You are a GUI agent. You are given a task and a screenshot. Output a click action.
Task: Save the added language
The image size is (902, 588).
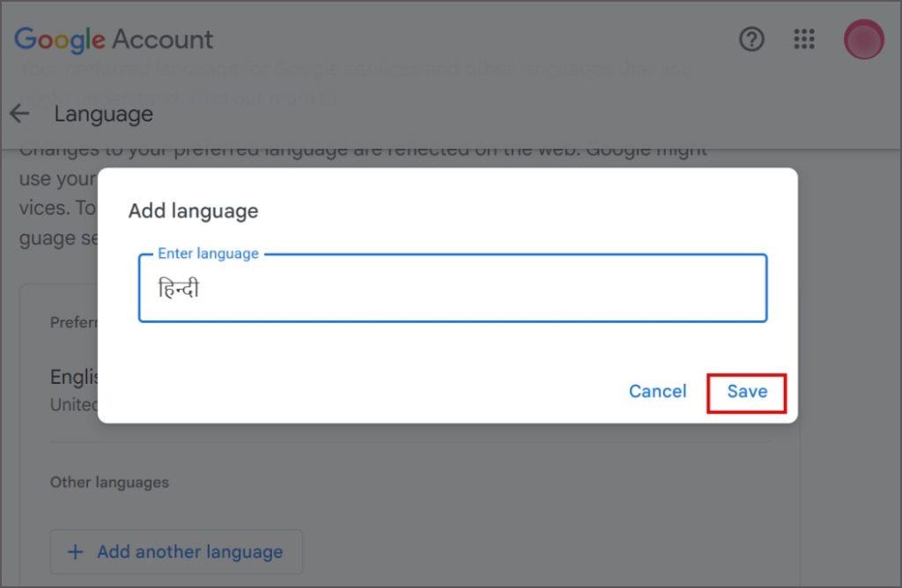point(747,392)
